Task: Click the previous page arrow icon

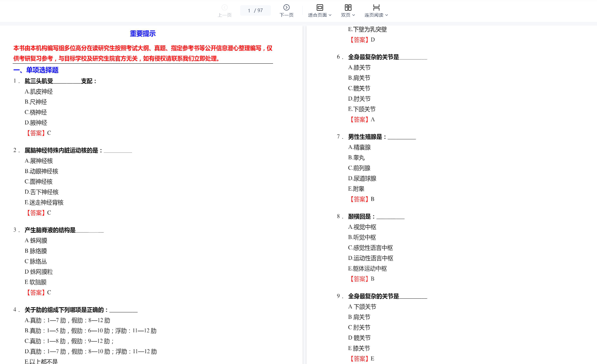Action: (x=224, y=8)
